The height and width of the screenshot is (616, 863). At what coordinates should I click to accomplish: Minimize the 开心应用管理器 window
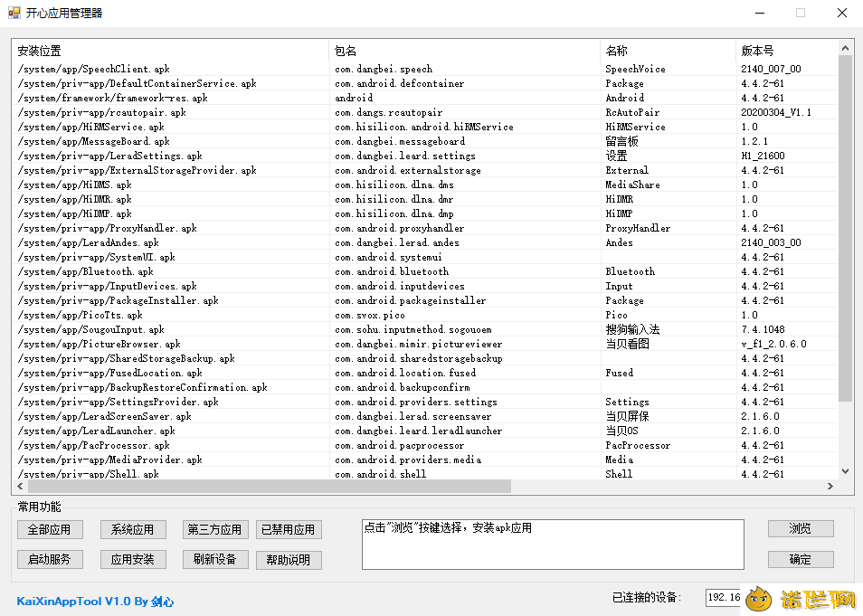pyautogui.click(x=760, y=14)
